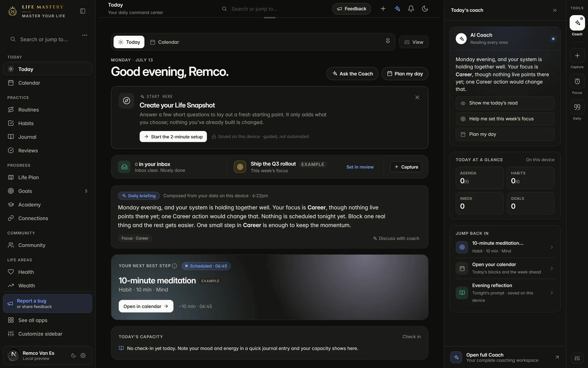
Task: Open settings gear next to Remco Van Es
Action: click(x=83, y=355)
